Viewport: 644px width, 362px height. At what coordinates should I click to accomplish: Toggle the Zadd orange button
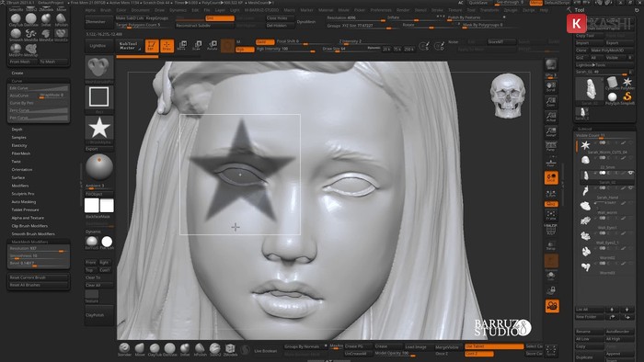(265, 42)
